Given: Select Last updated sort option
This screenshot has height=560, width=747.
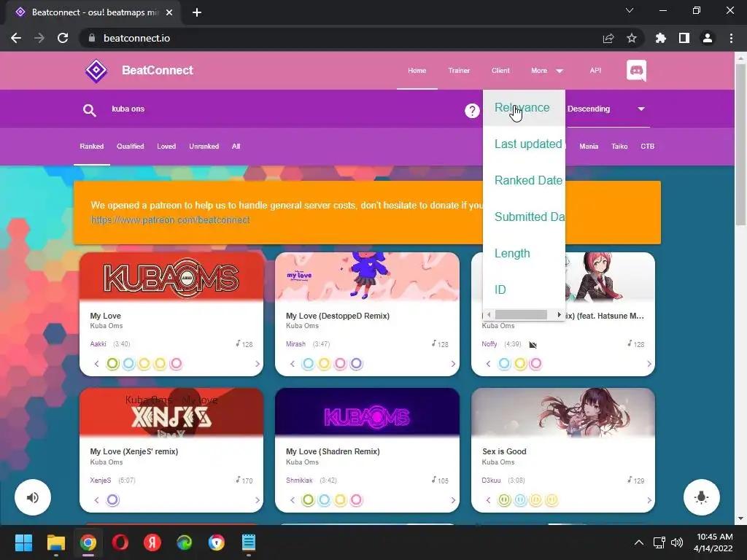Looking at the screenshot, I should [524, 144].
